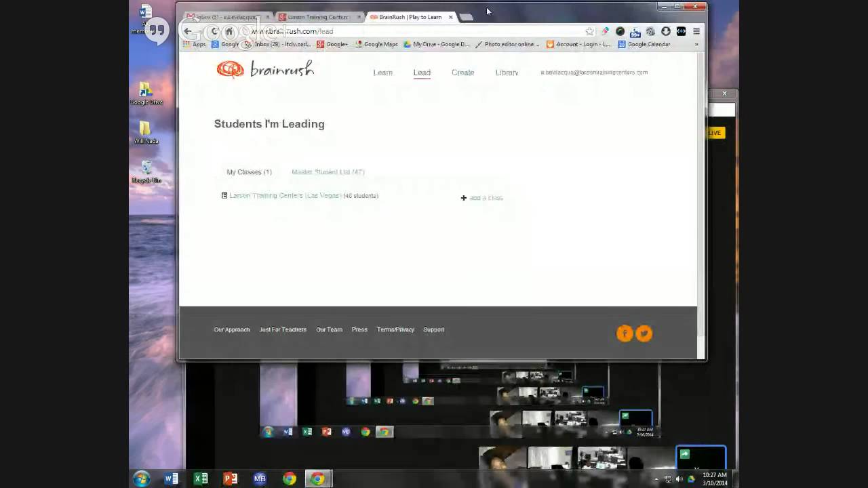
Task: Switch to Master Student List (47) tab
Action: point(328,172)
